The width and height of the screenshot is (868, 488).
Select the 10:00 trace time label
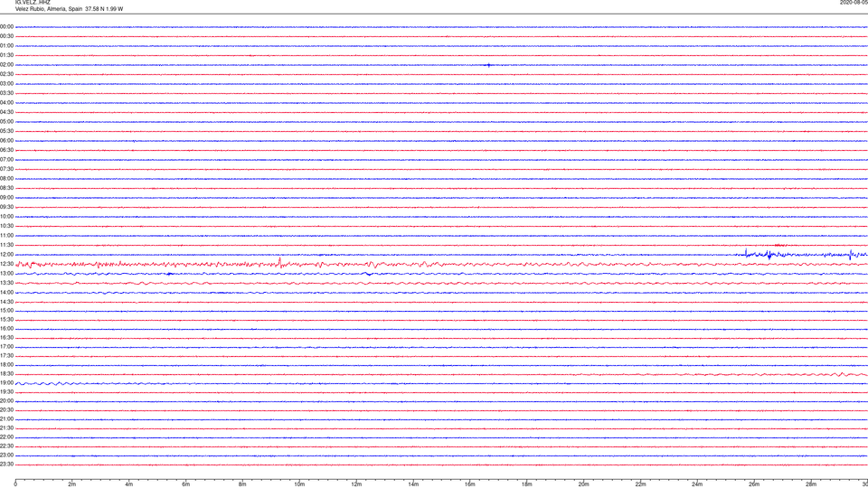tap(6, 216)
